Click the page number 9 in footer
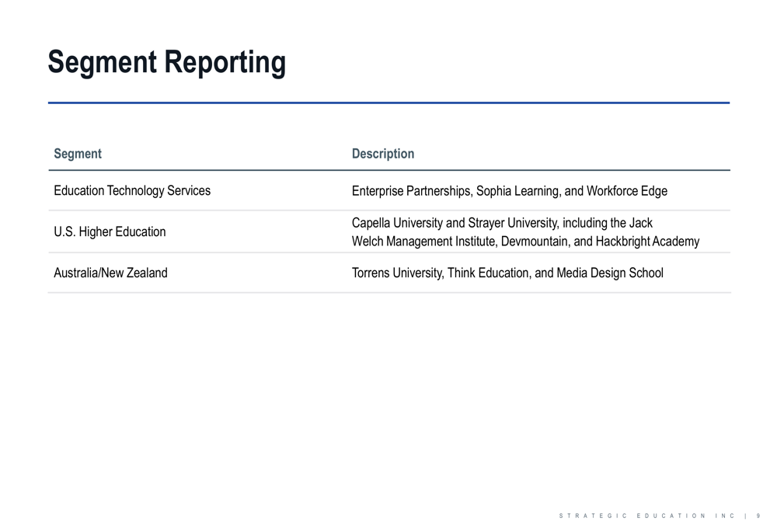The width and height of the screenshot is (777, 532). click(x=758, y=516)
